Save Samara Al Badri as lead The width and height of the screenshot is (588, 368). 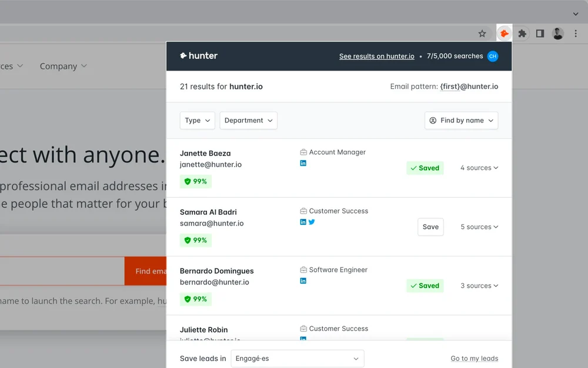coord(430,227)
